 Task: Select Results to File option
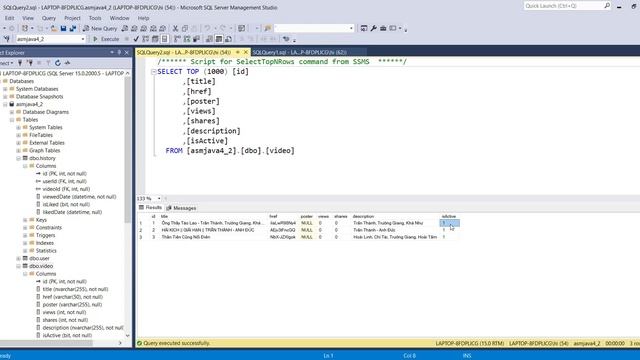tap(228, 39)
